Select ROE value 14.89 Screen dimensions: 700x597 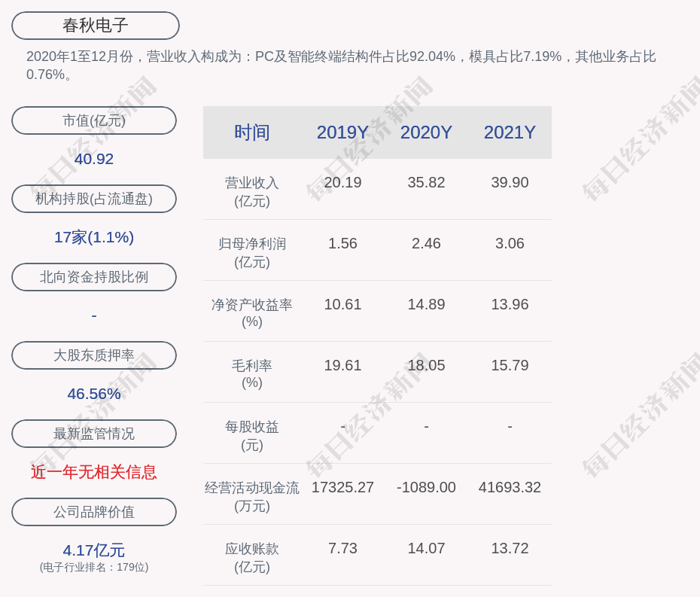coord(426,305)
